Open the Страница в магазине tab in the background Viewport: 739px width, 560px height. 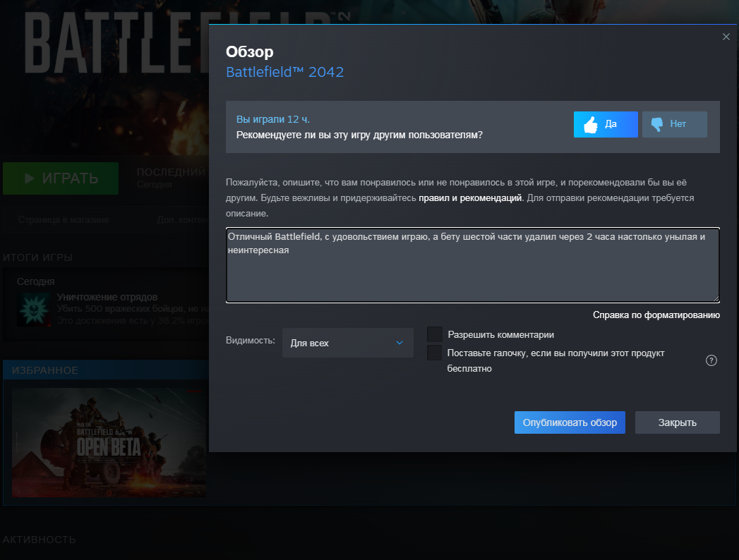point(64,220)
